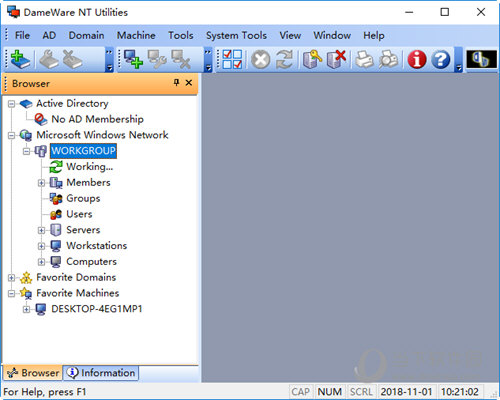The image size is (500, 400).
Task: Click the NUM status bar indicator
Action: coord(329,392)
